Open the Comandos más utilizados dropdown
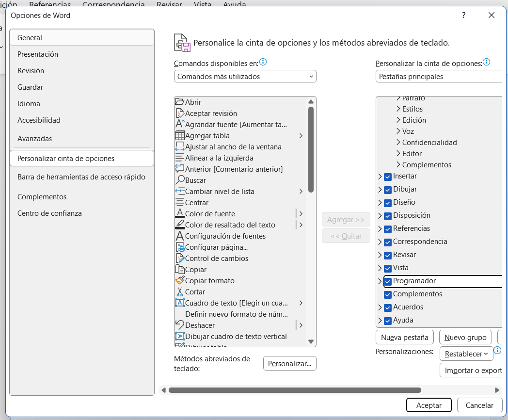Viewport: 508px width, 420px height. click(245, 77)
